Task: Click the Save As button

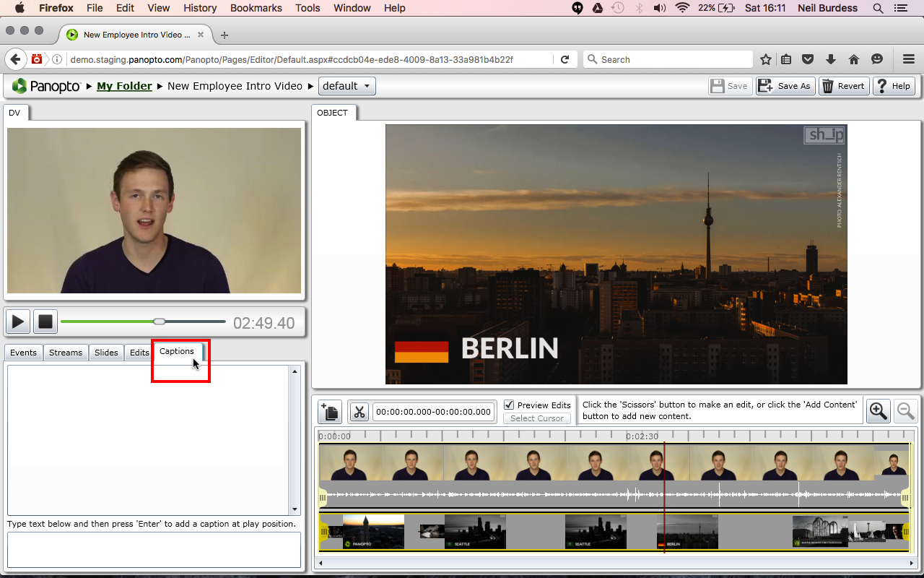Action: (x=785, y=86)
